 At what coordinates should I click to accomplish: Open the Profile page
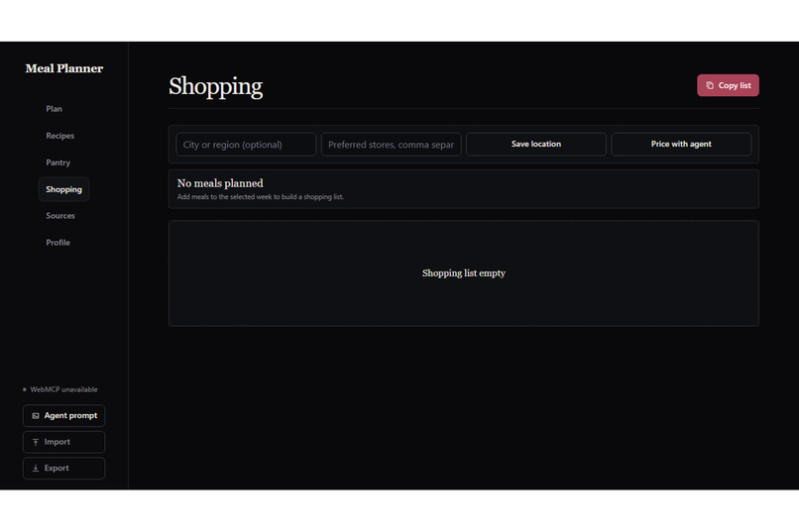[x=58, y=243]
